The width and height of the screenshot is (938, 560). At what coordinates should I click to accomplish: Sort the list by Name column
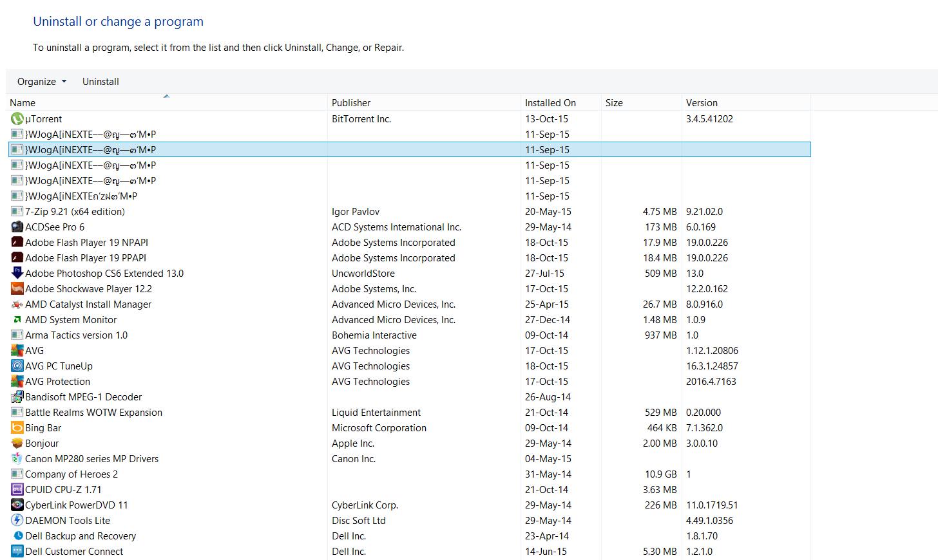click(x=167, y=103)
